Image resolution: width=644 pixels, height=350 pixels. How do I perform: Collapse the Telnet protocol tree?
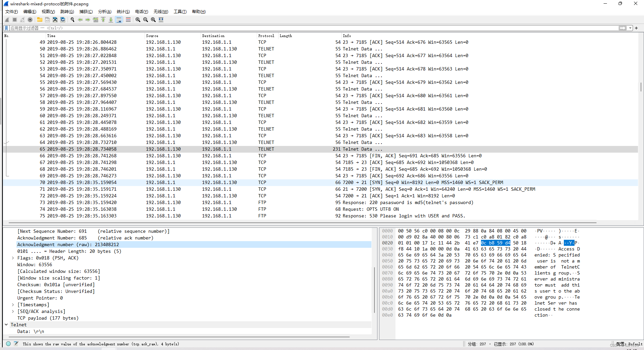(x=6, y=324)
